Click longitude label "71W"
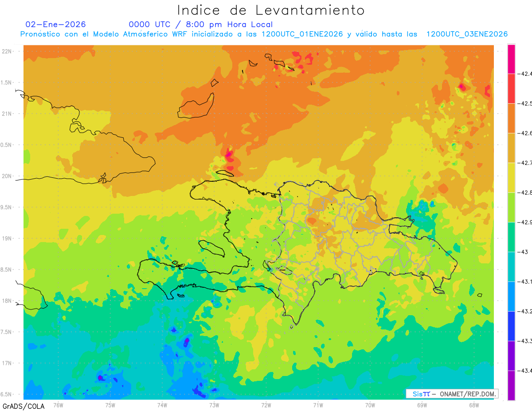Image resolution: width=532 pixels, height=411 pixels. (318, 405)
